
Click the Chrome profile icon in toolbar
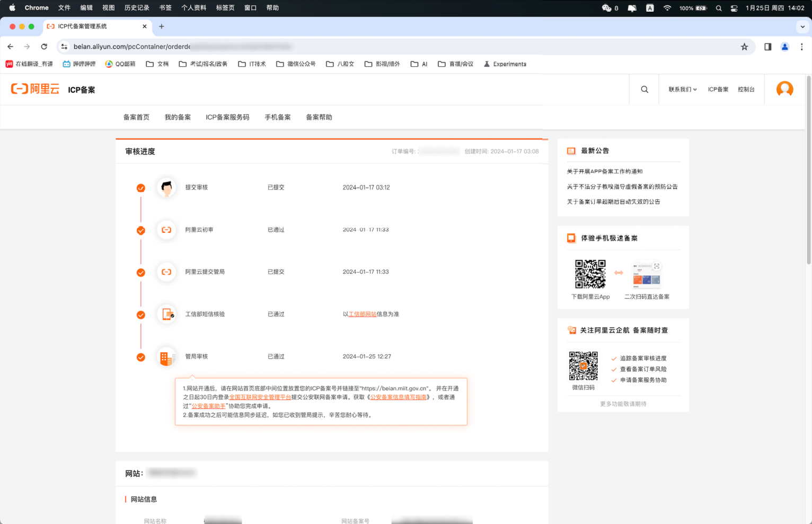tap(785, 47)
